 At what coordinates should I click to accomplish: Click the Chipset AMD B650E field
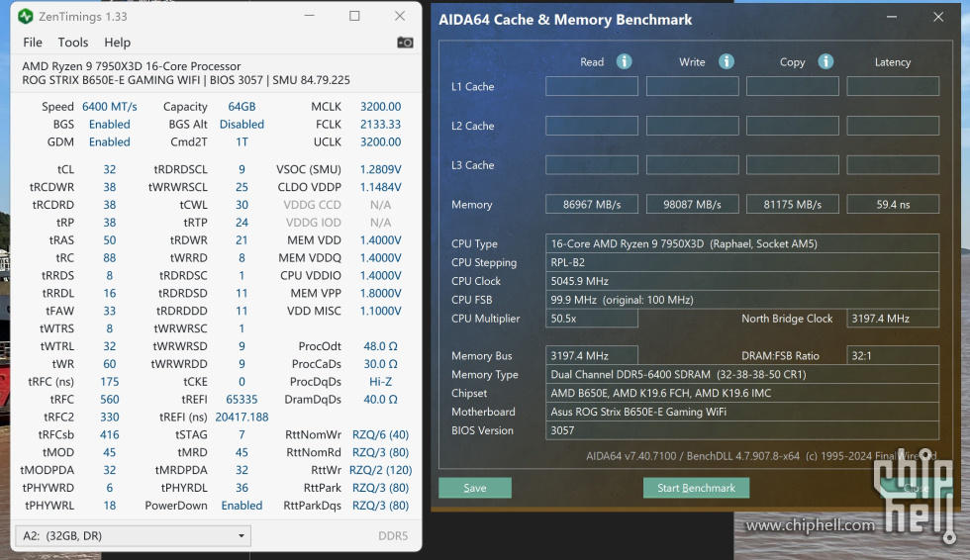tap(742, 393)
